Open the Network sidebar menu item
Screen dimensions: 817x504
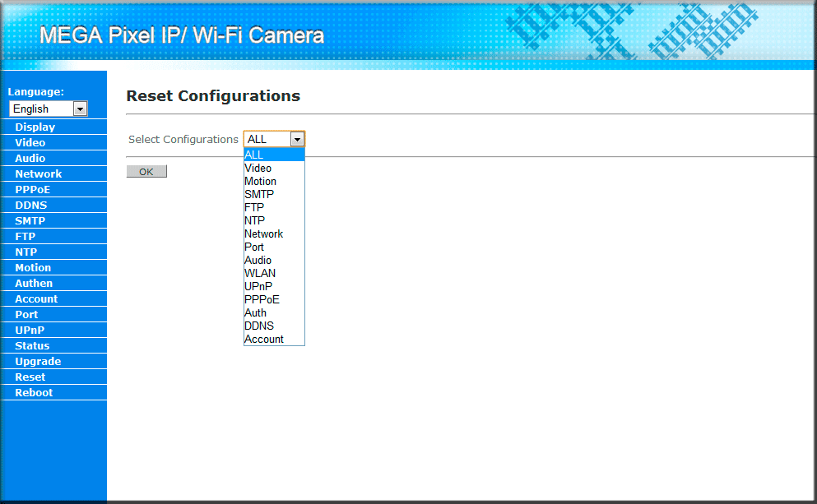pos(39,174)
